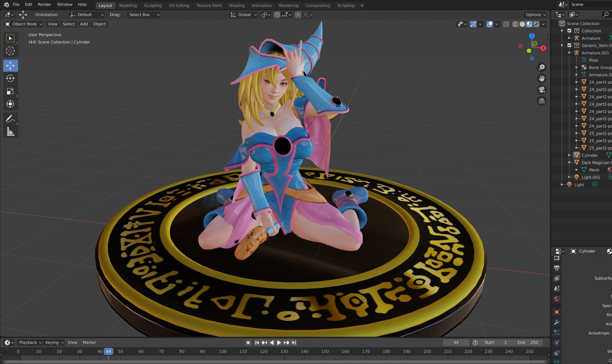This screenshot has height=364, width=612.
Task: Open the Output properties tab
Action: 557,268
